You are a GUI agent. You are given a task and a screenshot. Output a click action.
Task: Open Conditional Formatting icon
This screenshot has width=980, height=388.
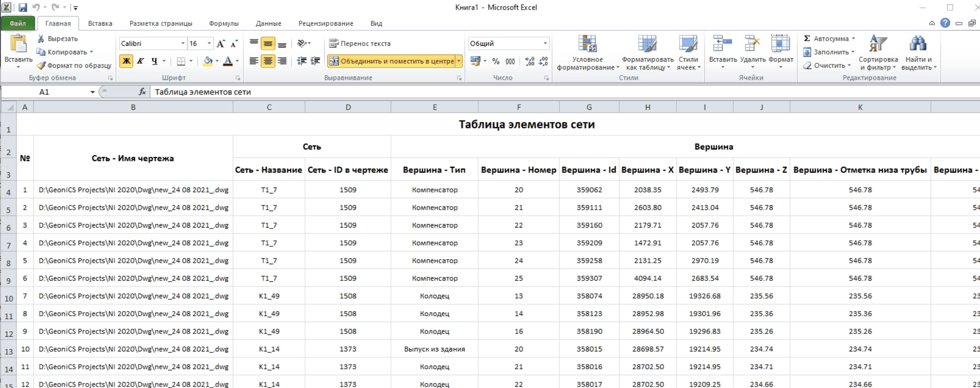[587, 44]
